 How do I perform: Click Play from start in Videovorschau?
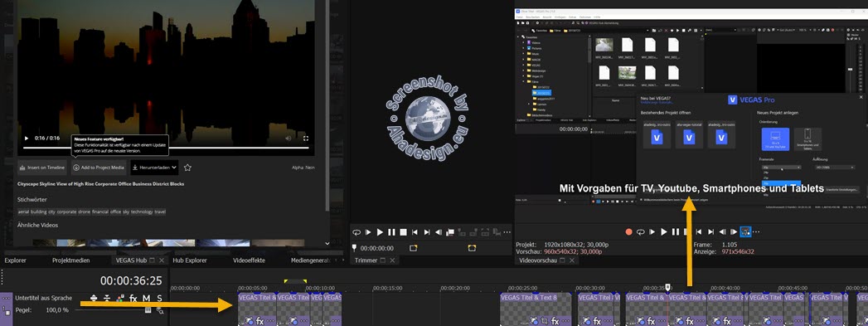pyautogui.click(x=652, y=232)
